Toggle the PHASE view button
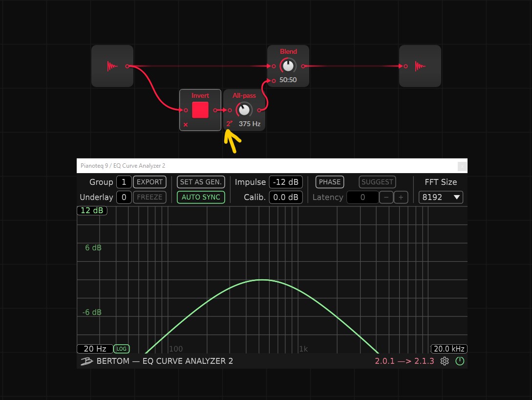532x400 pixels. pyautogui.click(x=330, y=182)
